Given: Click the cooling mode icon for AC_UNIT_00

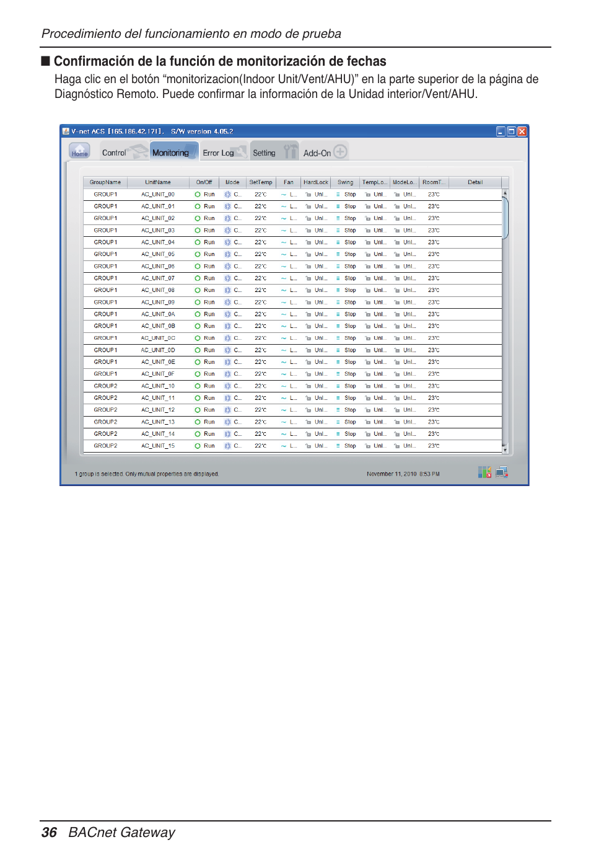Looking at the screenshot, I should 227,195.
